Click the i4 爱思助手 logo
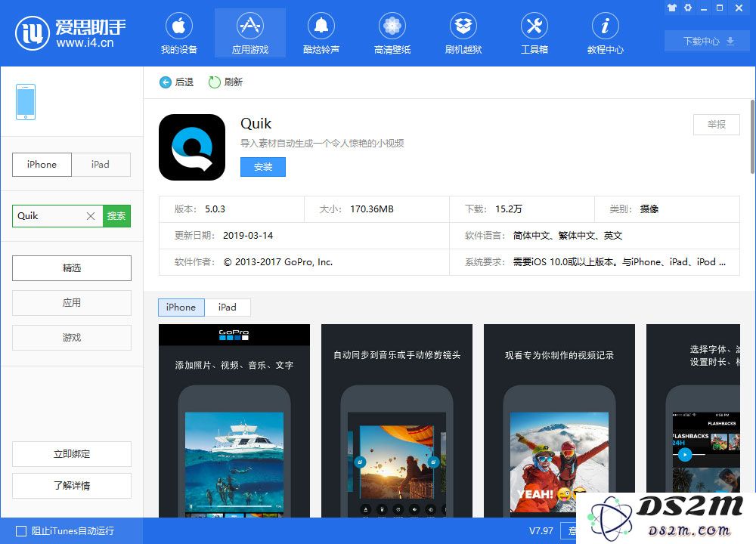This screenshot has width=756, height=544. pos(70,33)
